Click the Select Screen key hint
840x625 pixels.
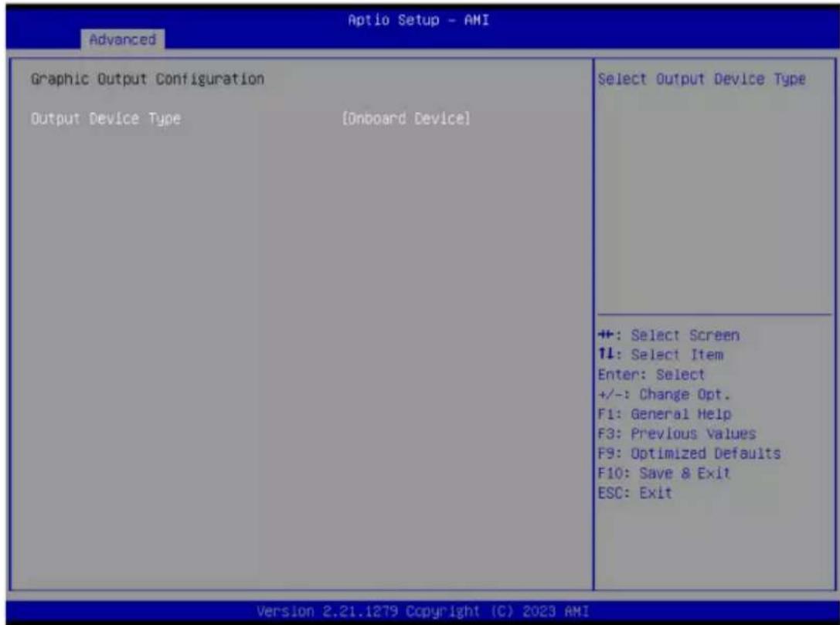click(668, 335)
